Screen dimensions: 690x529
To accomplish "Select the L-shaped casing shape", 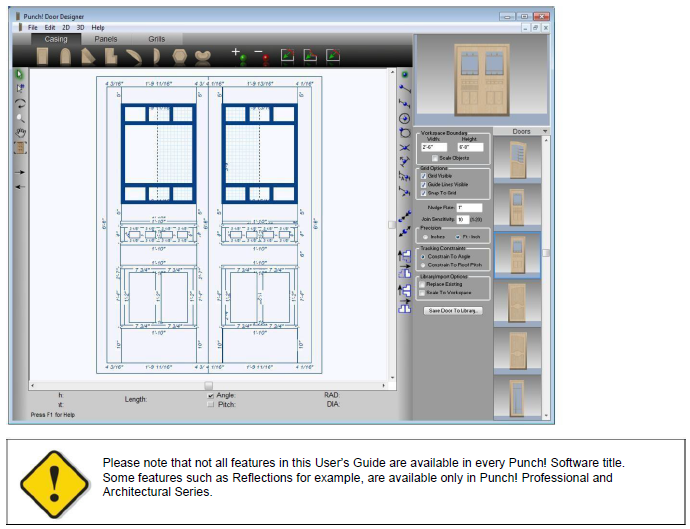I will click(111, 56).
